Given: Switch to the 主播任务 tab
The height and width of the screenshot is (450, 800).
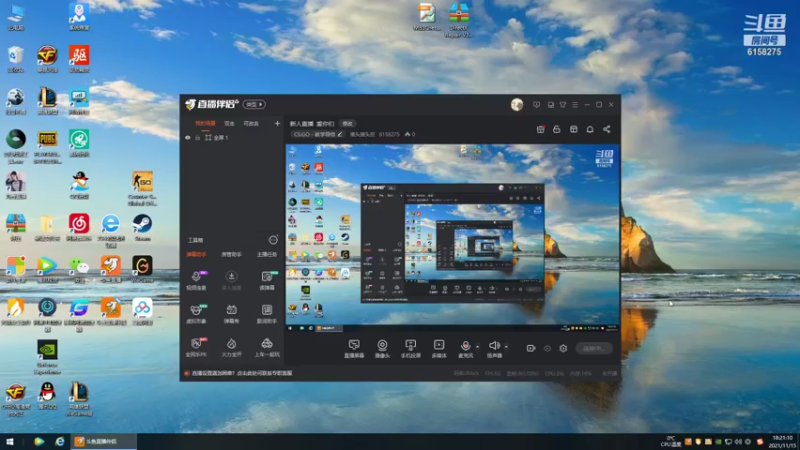Looking at the screenshot, I should (267, 255).
